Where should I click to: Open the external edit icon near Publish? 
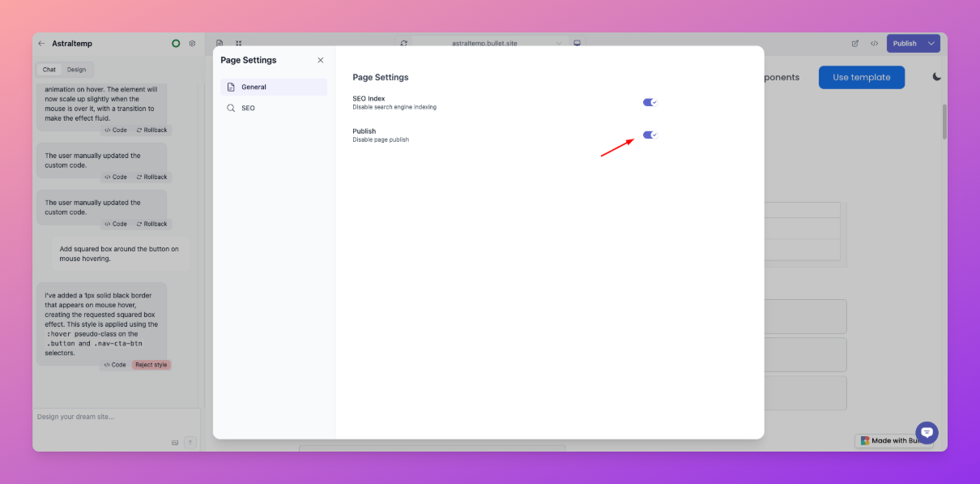pos(855,44)
